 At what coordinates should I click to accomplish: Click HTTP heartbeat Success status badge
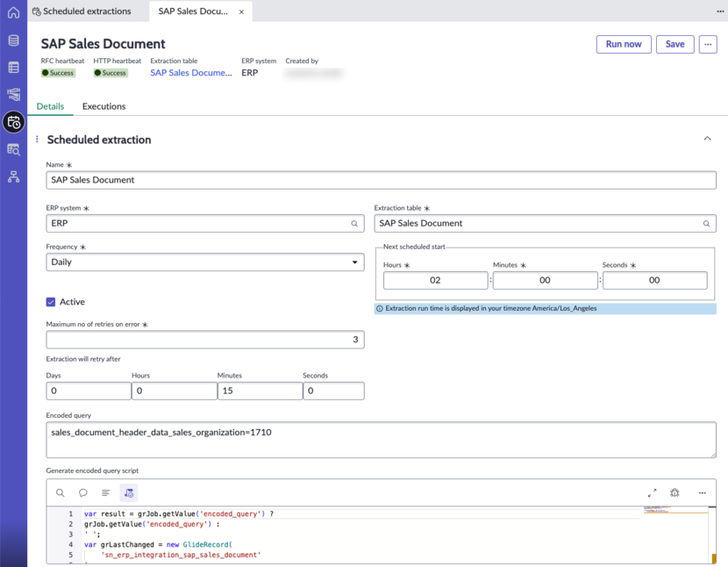111,73
